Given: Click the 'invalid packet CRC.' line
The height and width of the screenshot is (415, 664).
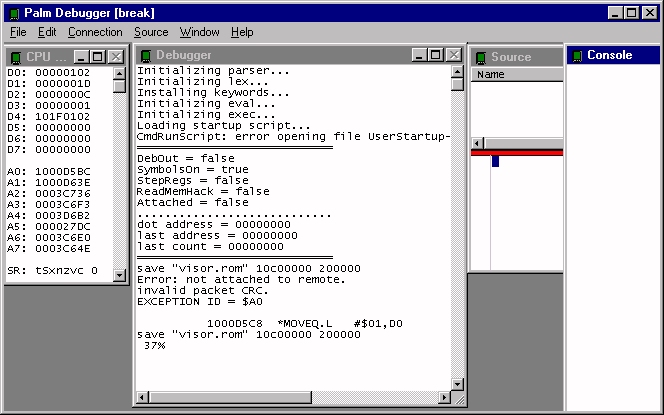Looking at the screenshot, I should (x=203, y=290).
